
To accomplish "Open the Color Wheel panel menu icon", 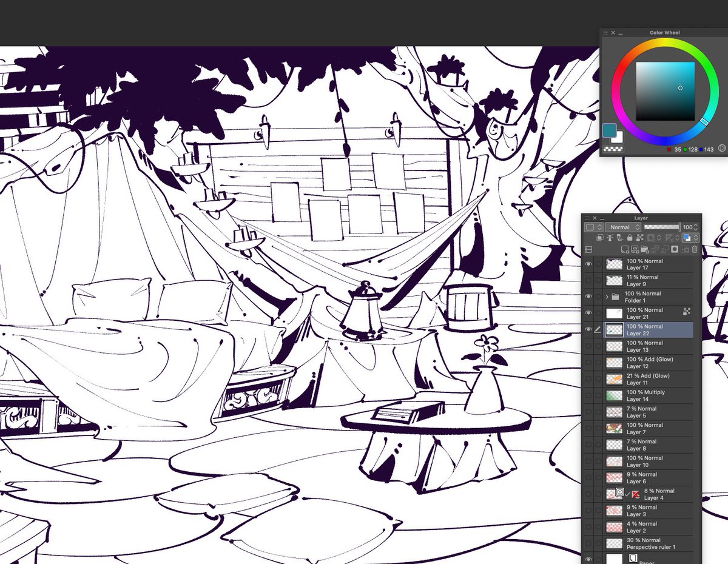I will [x=605, y=33].
